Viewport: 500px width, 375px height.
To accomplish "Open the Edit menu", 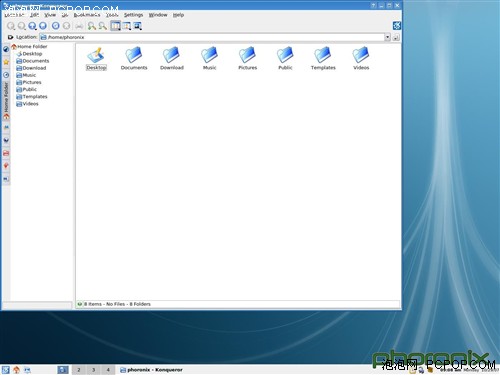I will coord(34,15).
